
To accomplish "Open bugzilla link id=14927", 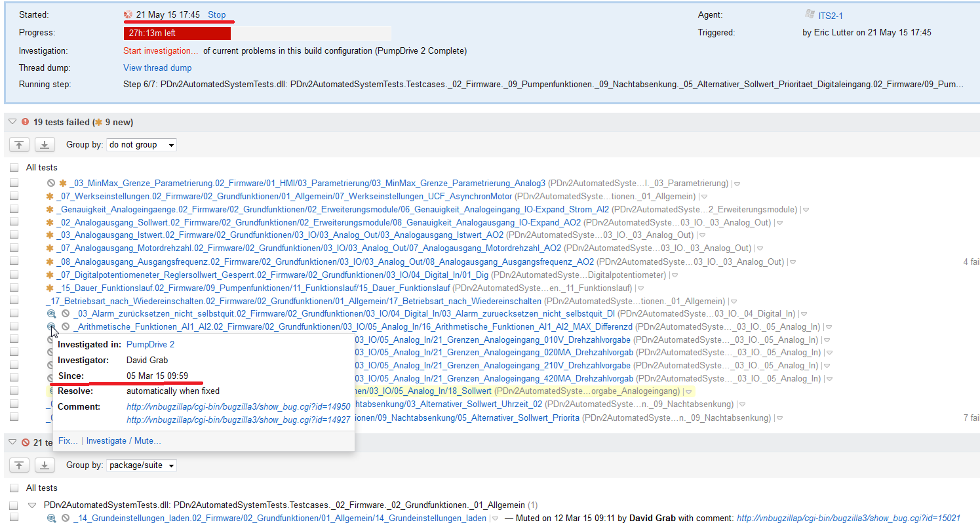I will click(238, 420).
